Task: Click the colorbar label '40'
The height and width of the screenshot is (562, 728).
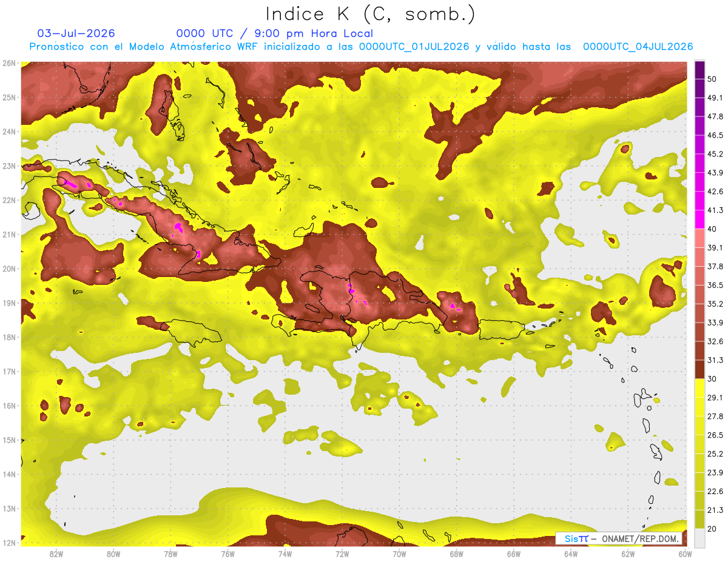Action: click(712, 229)
